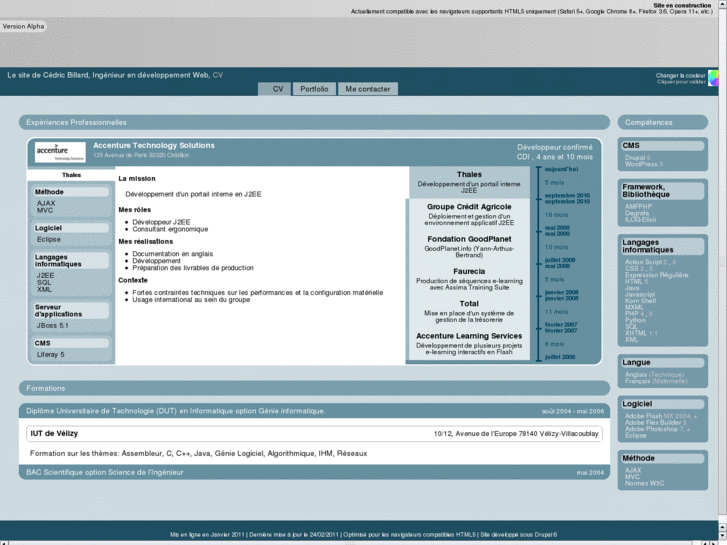Click the Version Alpha badge
The image size is (727, 545).
tap(23, 26)
